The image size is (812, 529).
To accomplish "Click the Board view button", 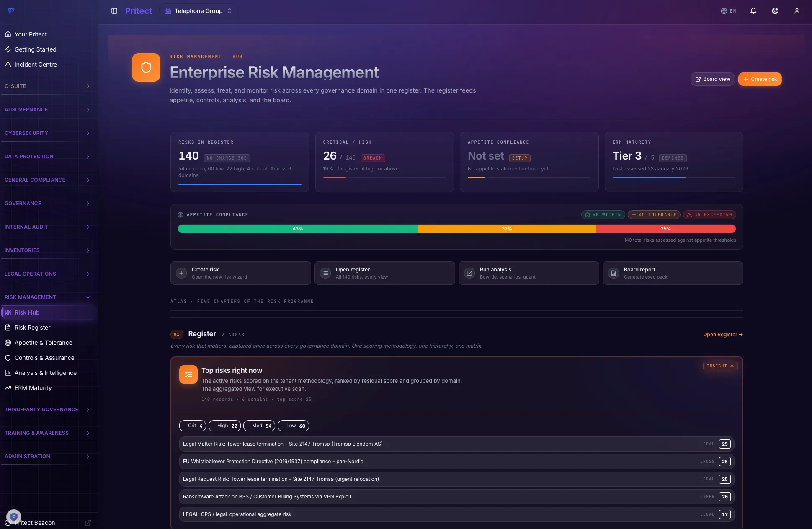I will [712, 79].
